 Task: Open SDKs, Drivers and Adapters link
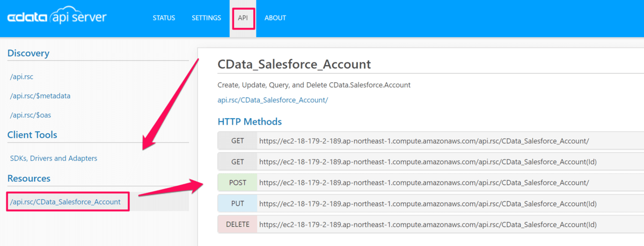pyautogui.click(x=54, y=158)
